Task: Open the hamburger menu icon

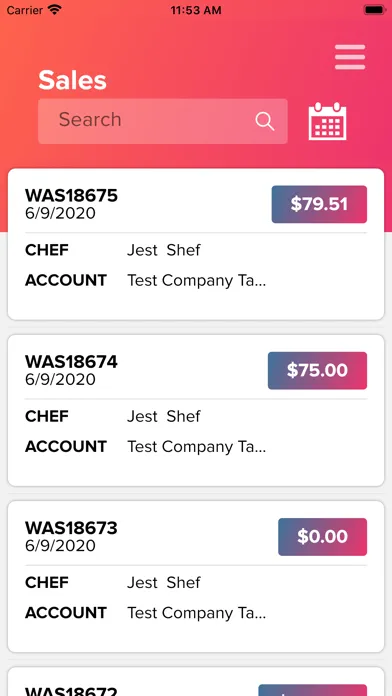Action: click(x=350, y=57)
